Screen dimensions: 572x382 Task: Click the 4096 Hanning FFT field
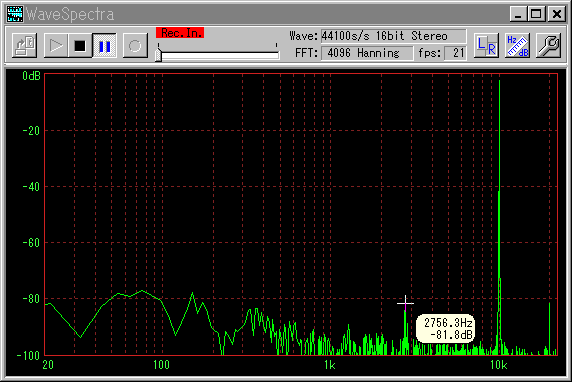click(367, 53)
